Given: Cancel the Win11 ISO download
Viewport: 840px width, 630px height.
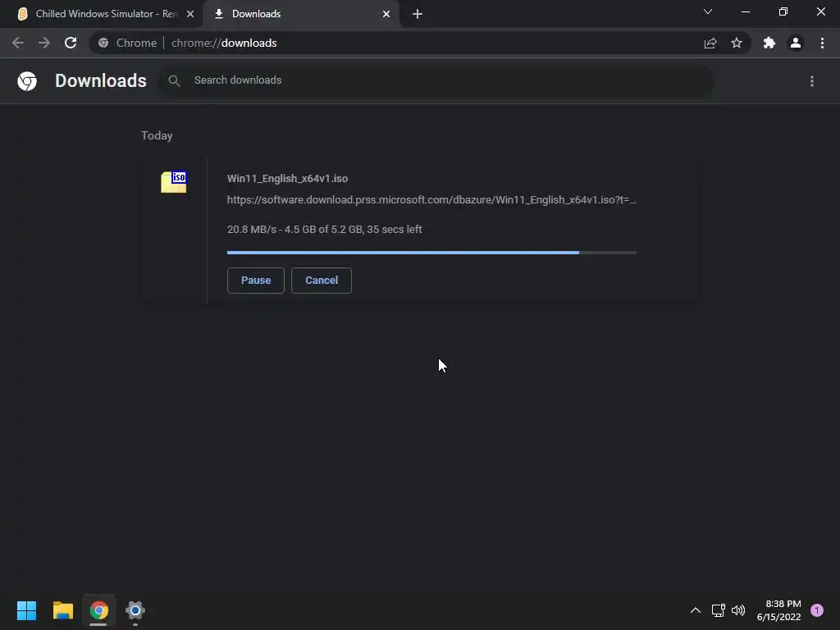Looking at the screenshot, I should [322, 281].
